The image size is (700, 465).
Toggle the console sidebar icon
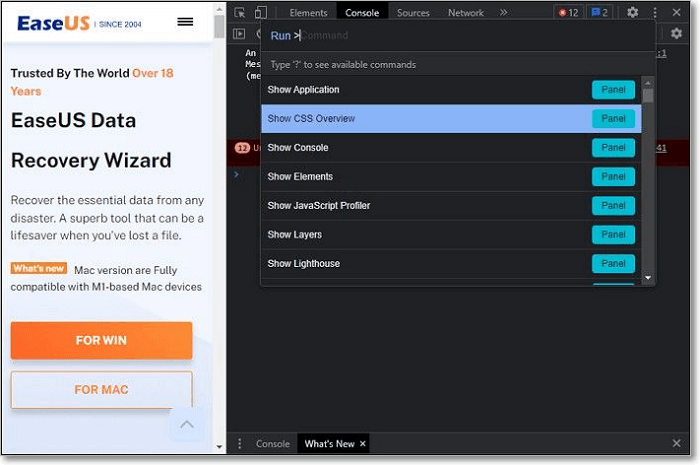click(x=239, y=34)
